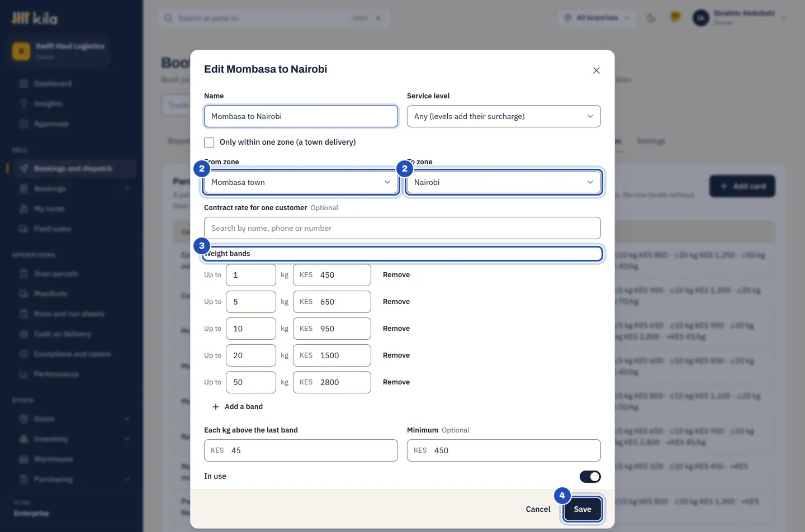Click the Bookings and dispatch sidebar icon
This screenshot has width=805, height=532.
[x=23, y=168]
